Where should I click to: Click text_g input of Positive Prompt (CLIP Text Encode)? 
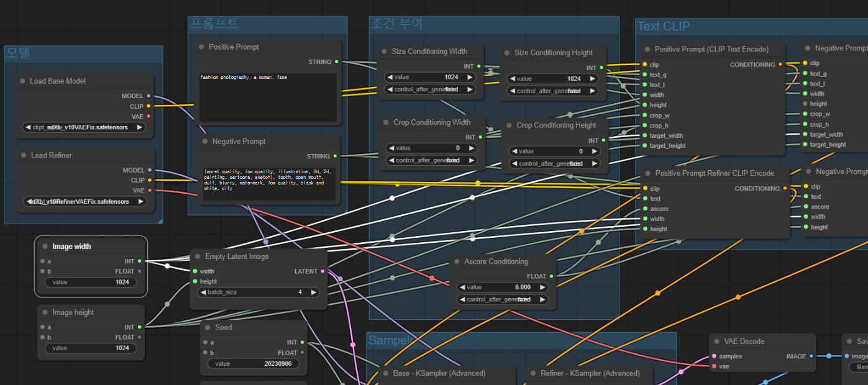tap(644, 75)
